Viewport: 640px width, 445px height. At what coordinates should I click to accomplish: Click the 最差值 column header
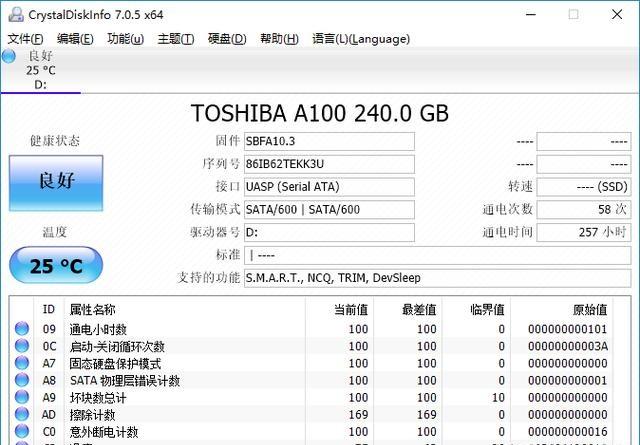[x=419, y=309]
